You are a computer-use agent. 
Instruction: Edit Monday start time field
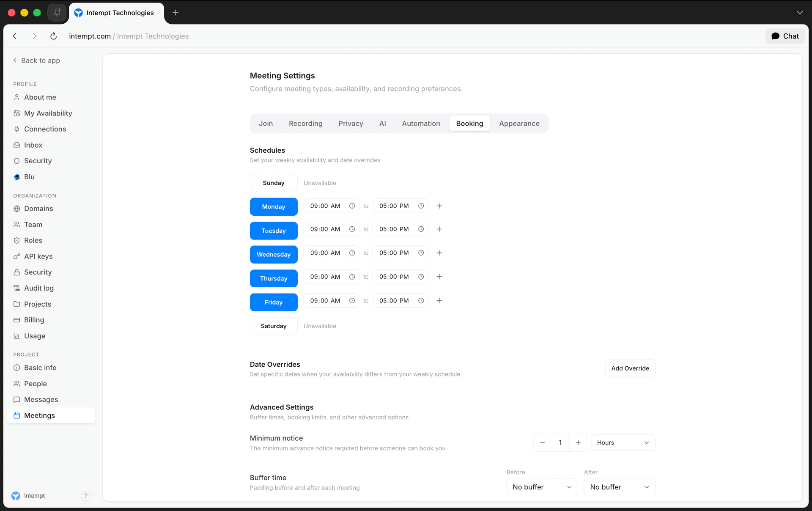332,206
